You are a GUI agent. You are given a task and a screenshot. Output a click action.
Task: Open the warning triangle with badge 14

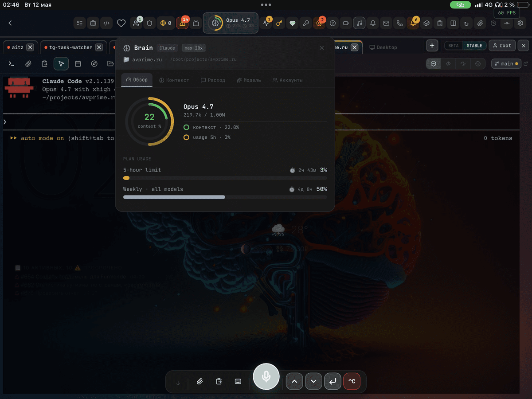(183, 23)
